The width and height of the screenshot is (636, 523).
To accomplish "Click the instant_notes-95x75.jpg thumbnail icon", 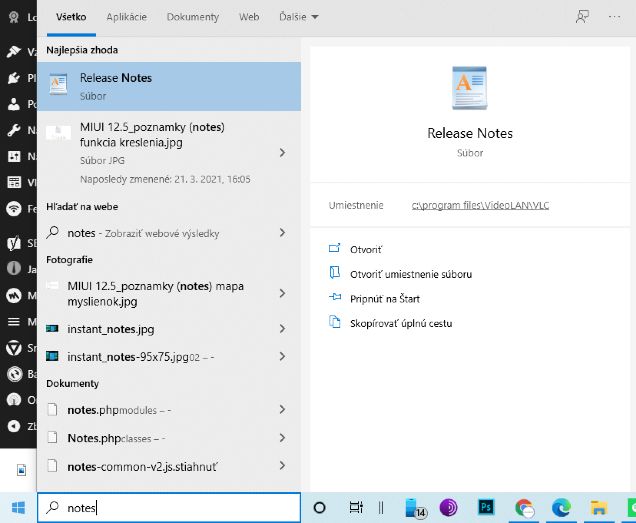I will tap(52, 356).
